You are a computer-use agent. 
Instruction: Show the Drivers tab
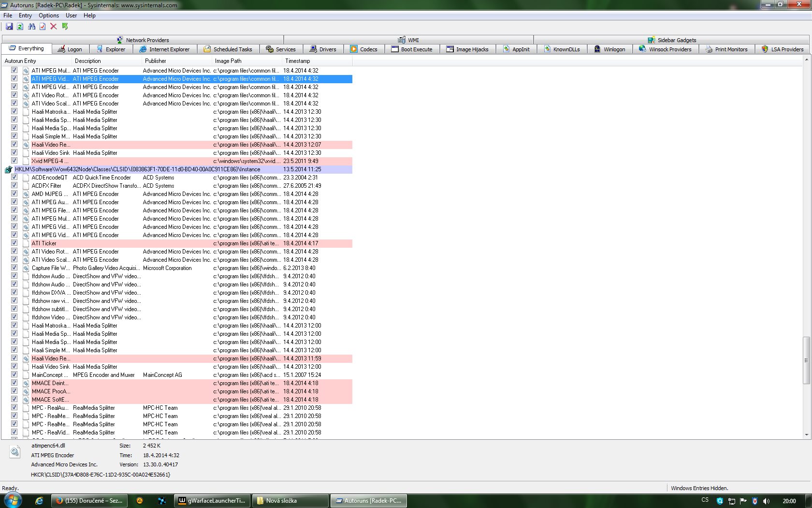tap(323, 49)
